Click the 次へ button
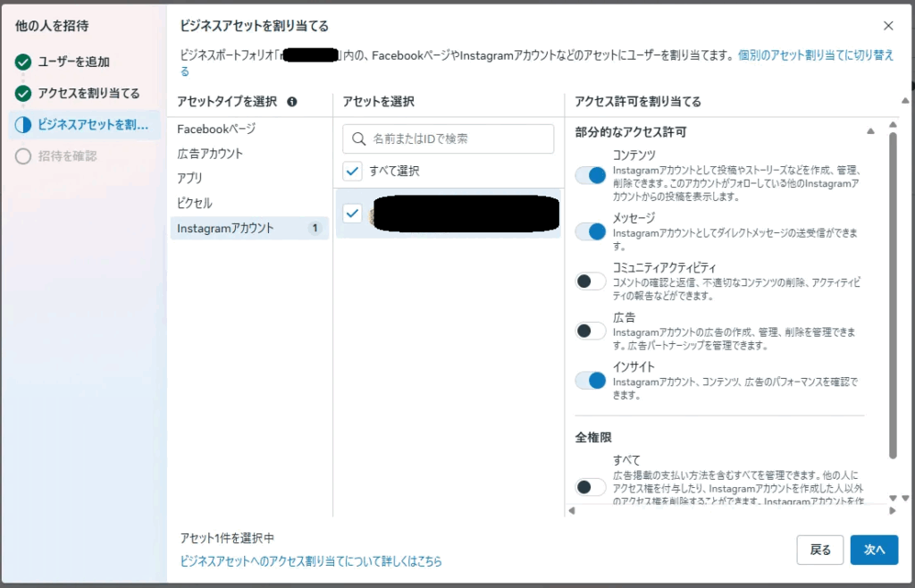915x588 pixels. coord(874,550)
